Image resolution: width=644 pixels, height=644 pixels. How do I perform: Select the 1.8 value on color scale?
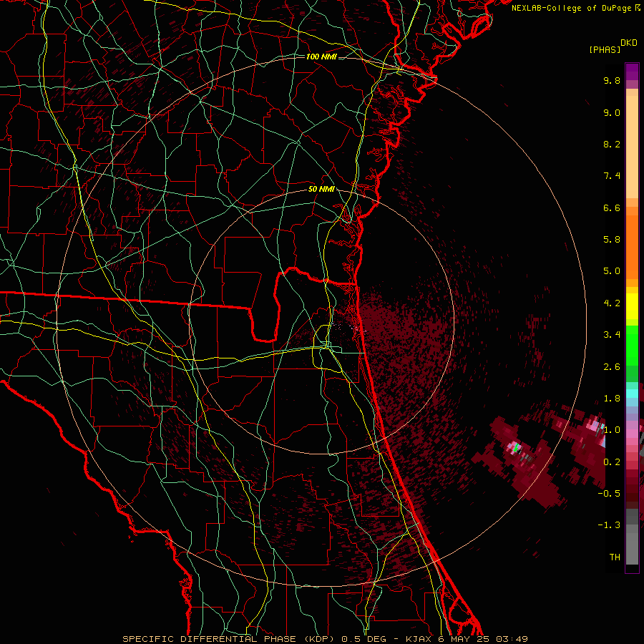tap(612, 399)
